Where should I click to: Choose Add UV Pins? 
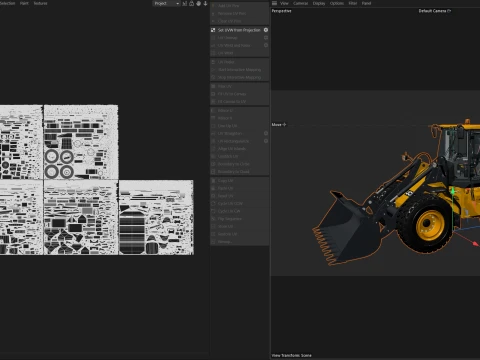click(x=239, y=6)
